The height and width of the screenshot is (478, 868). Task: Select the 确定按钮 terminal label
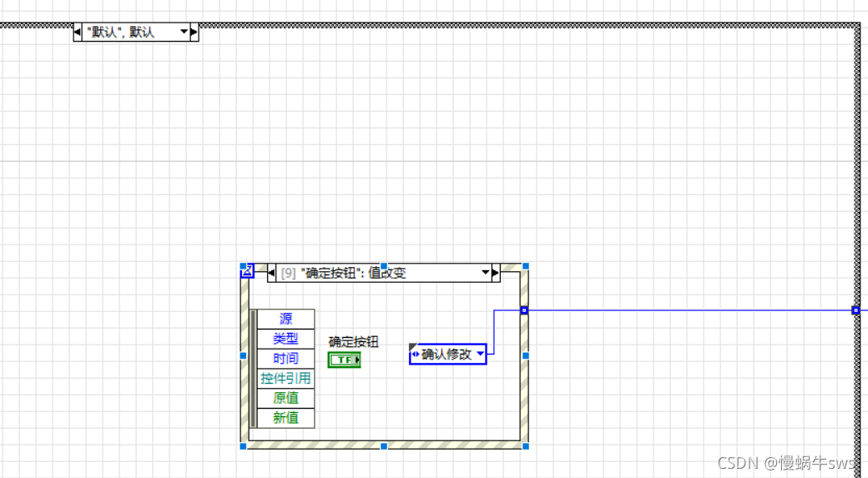[353, 341]
